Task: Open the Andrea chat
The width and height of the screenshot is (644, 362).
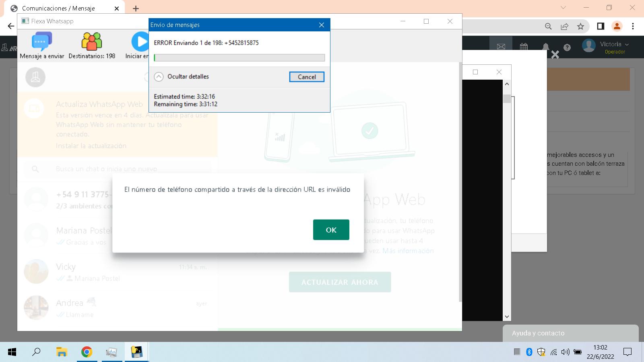Action: click(x=118, y=308)
